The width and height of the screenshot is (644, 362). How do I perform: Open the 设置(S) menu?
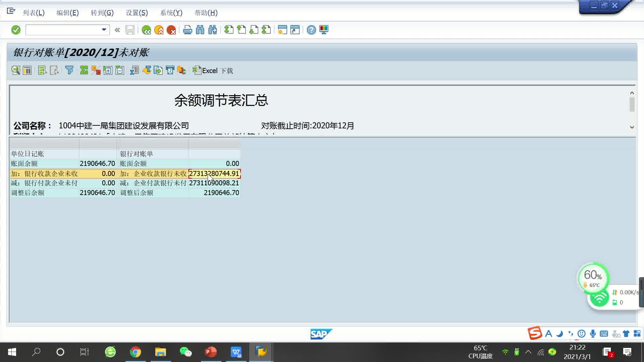click(137, 13)
